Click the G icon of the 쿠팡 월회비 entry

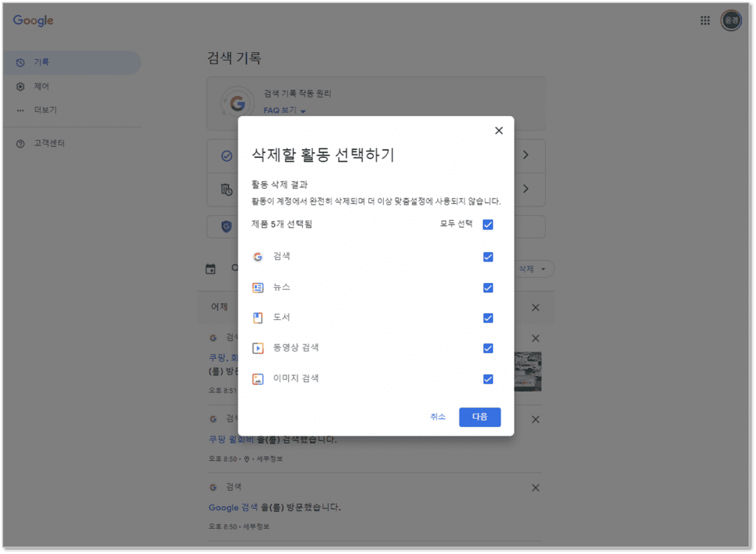pos(213,419)
